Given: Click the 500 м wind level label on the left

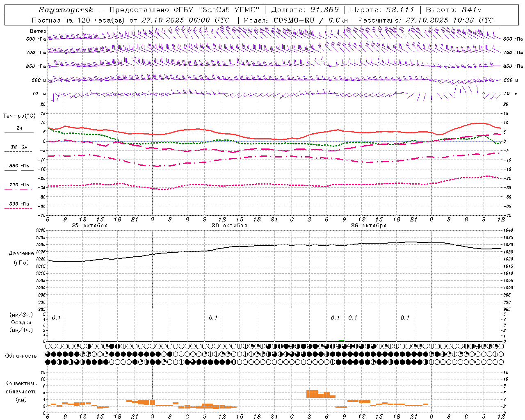Looking at the screenshot, I should coord(39,80).
